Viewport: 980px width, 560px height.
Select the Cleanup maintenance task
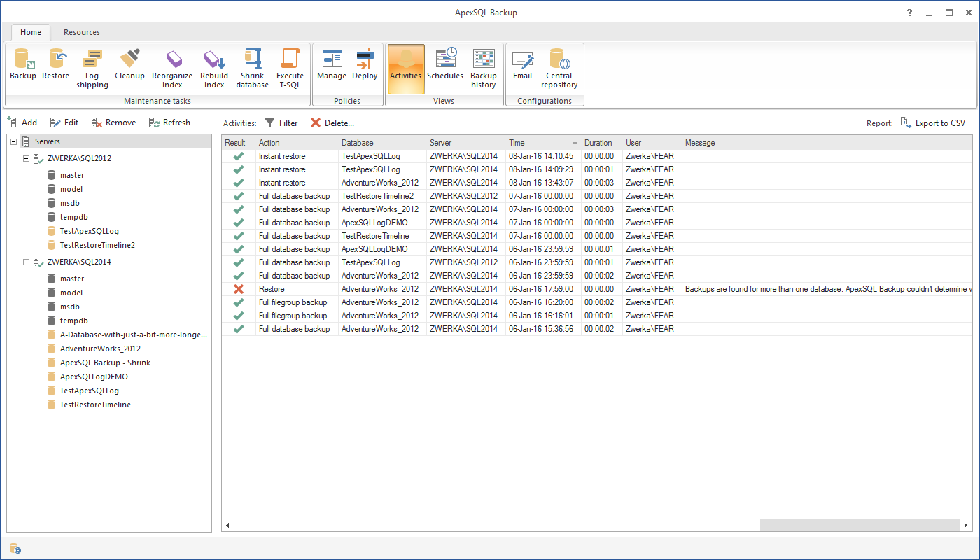click(x=129, y=65)
